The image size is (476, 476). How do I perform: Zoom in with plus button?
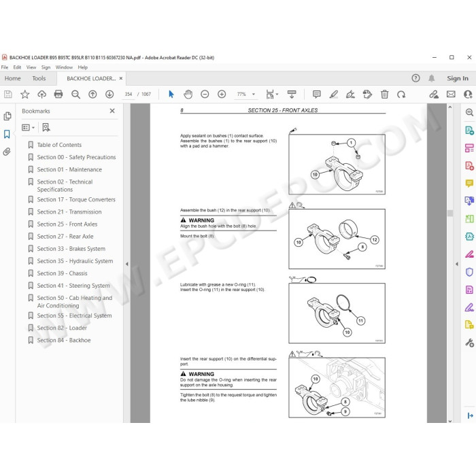[x=222, y=95]
